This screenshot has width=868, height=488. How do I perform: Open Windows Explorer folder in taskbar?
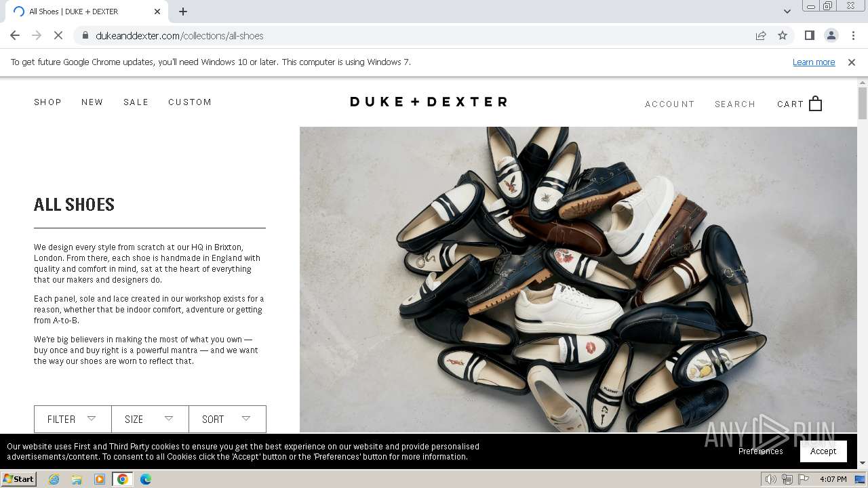77,479
